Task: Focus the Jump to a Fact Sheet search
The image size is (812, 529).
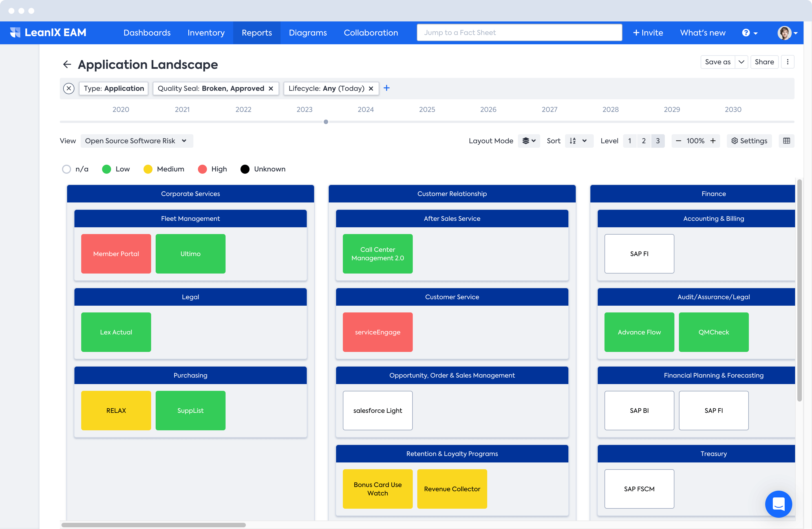Action: pyautogui.click(x=519, y=32)
